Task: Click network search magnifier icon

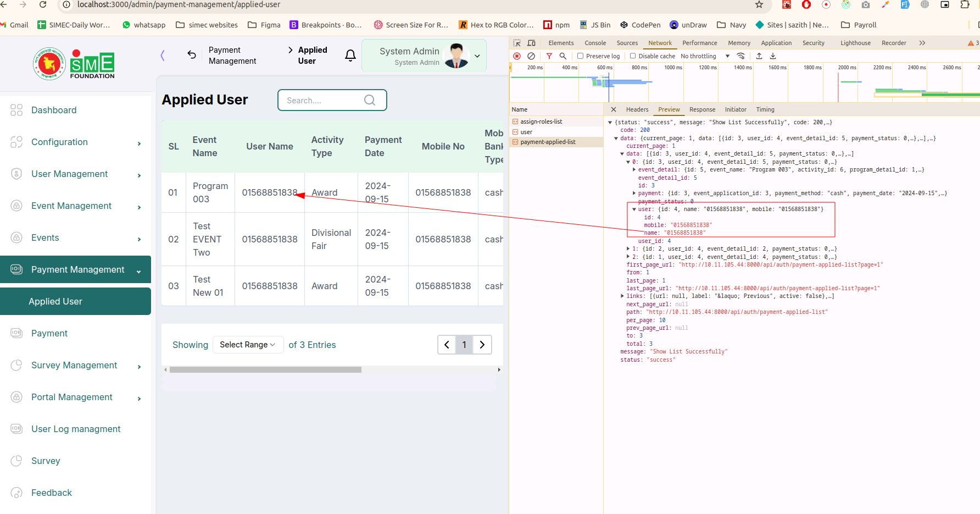Action: tap(563, 56)
